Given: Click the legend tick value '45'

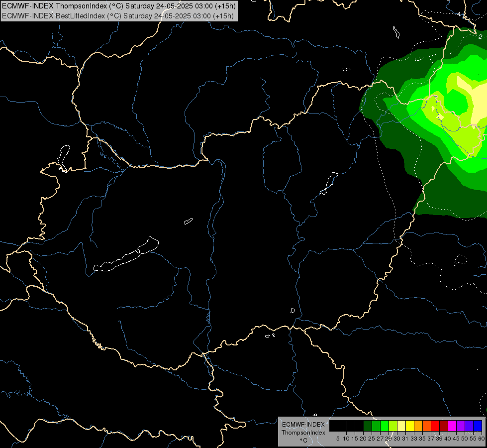Looking at the screenshot, I should 456,439.
